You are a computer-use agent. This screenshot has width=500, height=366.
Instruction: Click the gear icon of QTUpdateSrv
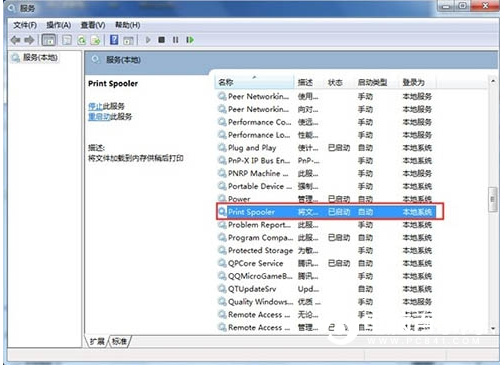click(x=222, y=289)
